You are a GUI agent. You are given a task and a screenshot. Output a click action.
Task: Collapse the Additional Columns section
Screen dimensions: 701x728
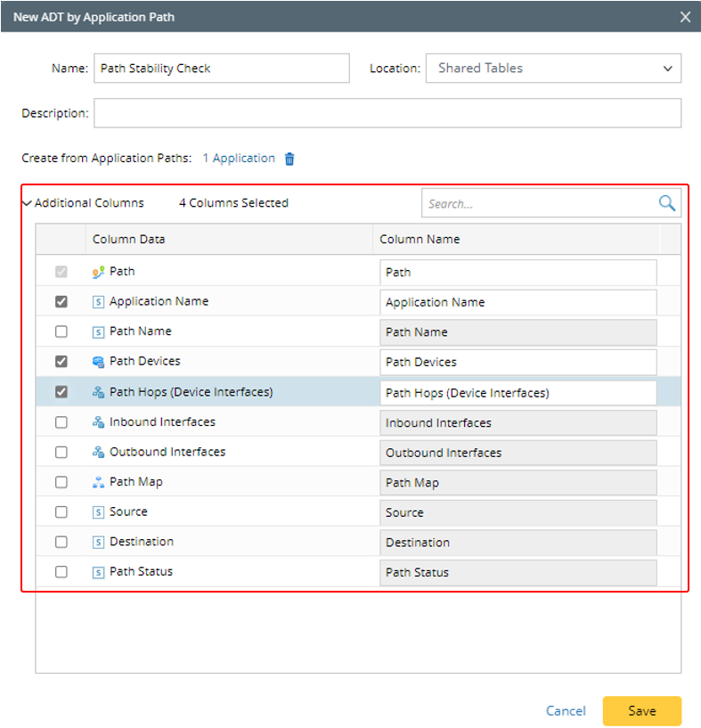coord(28,203)
